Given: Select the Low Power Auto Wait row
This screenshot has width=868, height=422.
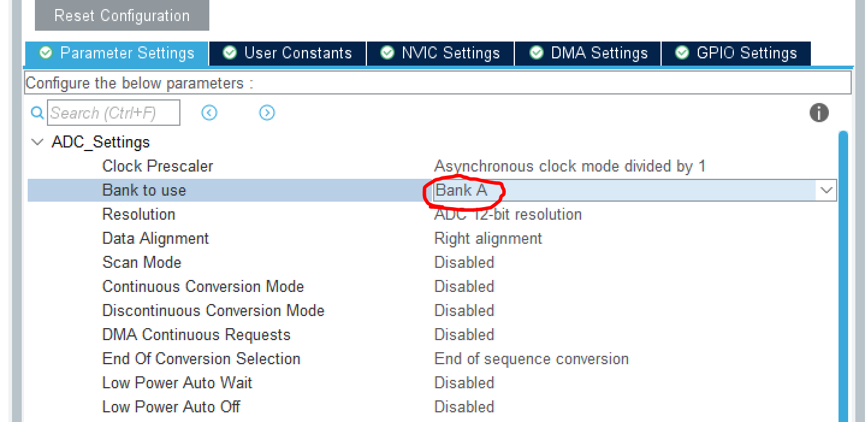Looking at the screenshot, I should 177,383.
